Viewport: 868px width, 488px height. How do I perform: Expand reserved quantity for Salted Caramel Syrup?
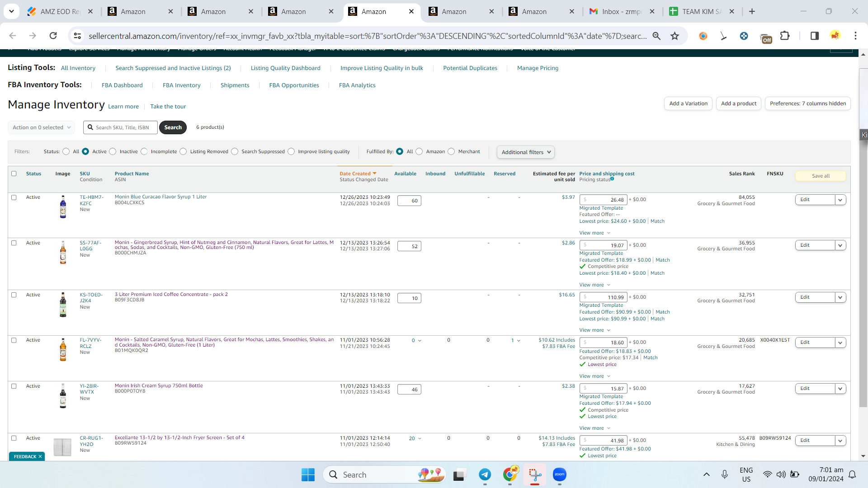click(516, 341)
